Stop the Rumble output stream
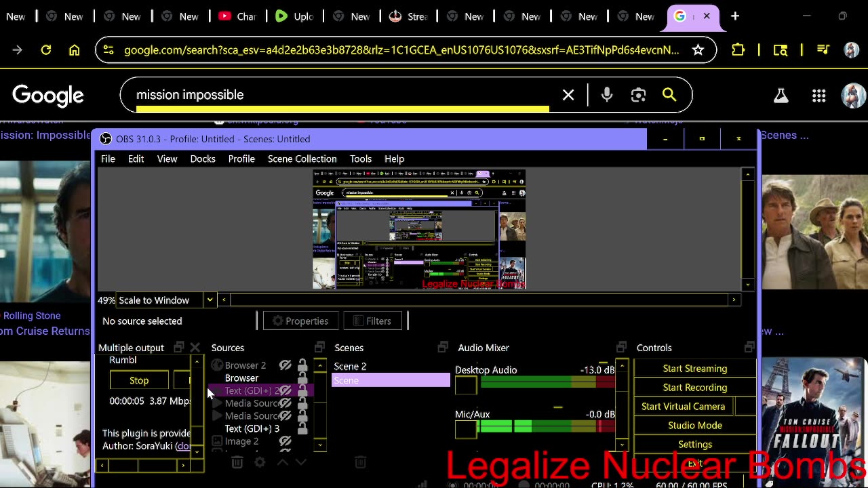868x488 pixels. click(139, 380)
